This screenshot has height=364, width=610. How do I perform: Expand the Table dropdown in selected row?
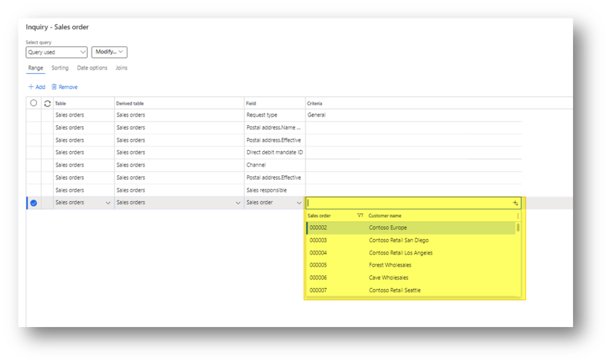click(x=108, y=203)
